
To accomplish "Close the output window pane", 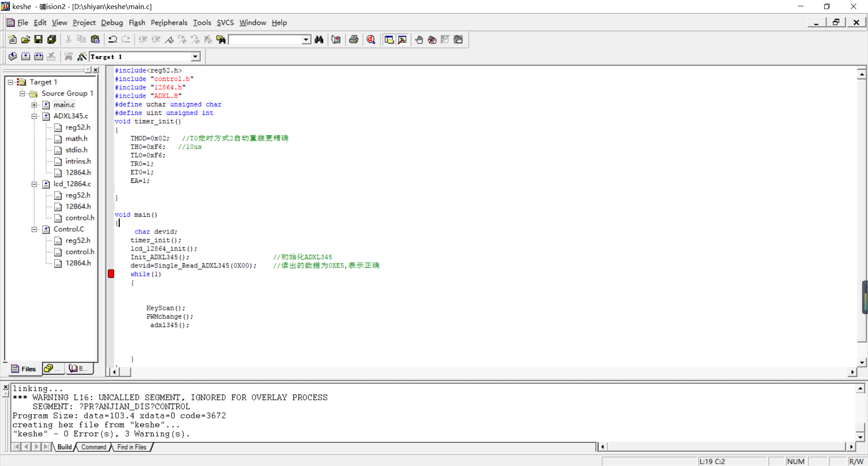I will (x=6, y=387).
